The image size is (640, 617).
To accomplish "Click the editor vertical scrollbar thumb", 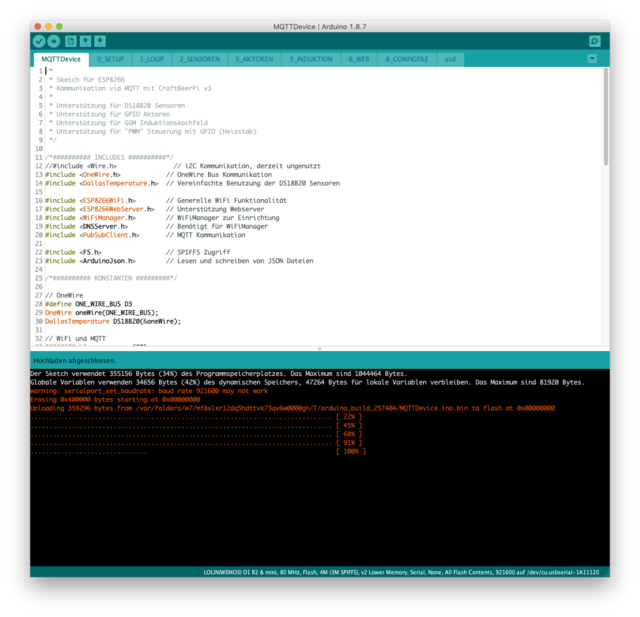I will point(606,117).
